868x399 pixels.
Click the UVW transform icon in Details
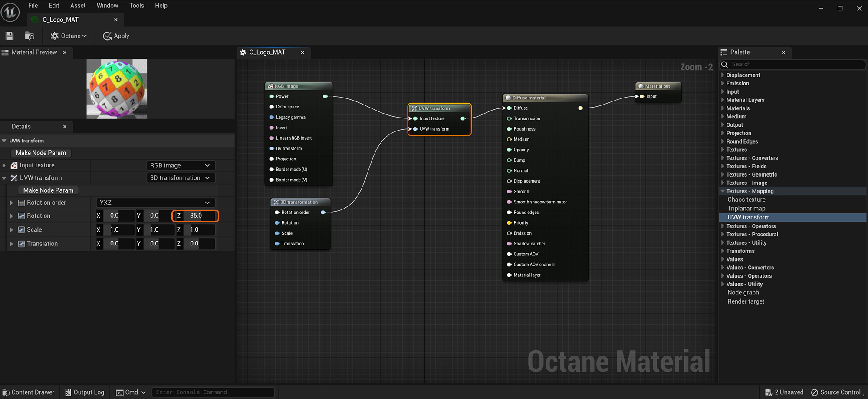[14, 178]
